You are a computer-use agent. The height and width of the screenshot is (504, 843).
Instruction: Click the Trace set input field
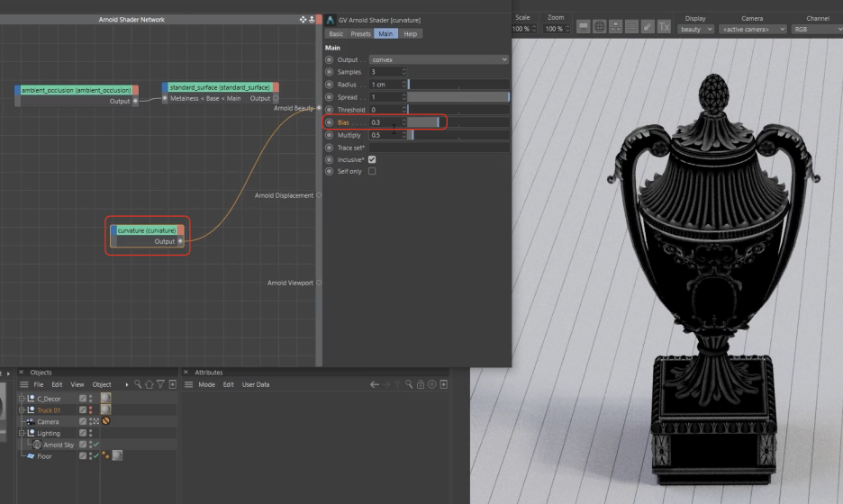(x=439, y=148)
